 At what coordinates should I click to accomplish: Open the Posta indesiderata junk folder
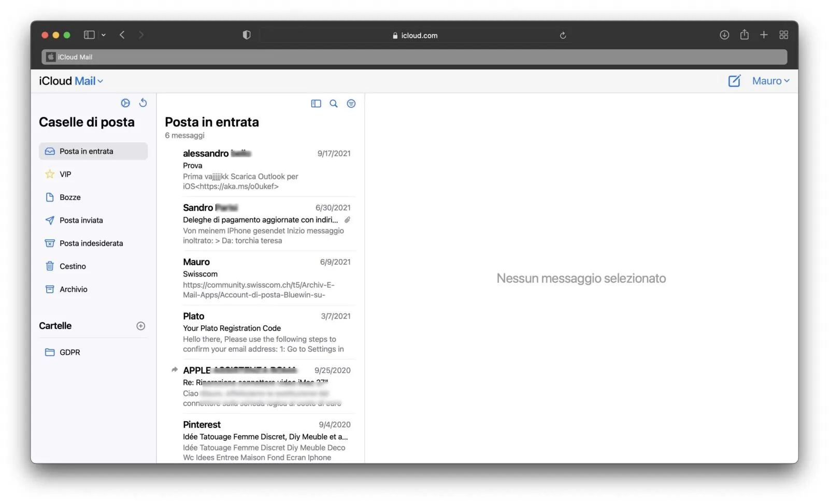tap(91, 243)
